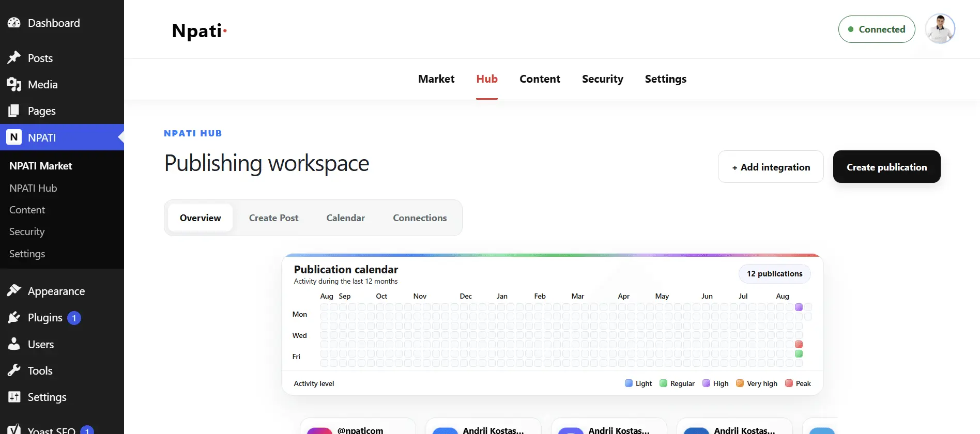
Task: Open Settings in NPATI sidebar submenu
Action: click(x=27, y=254)
